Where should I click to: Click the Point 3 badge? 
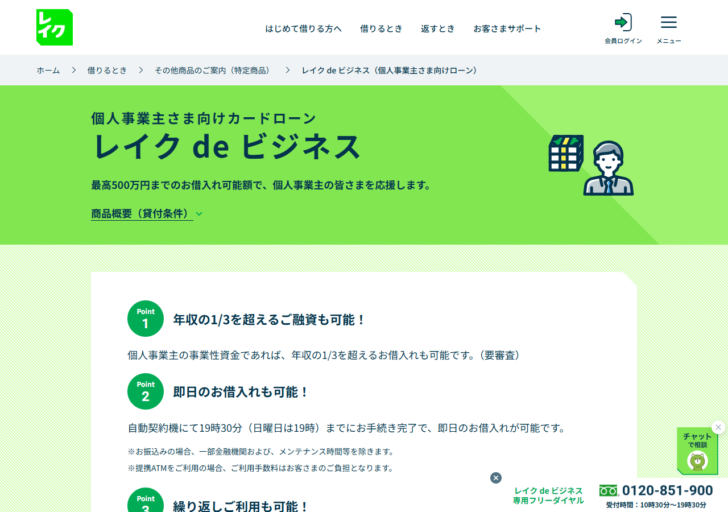coord(145,500)
